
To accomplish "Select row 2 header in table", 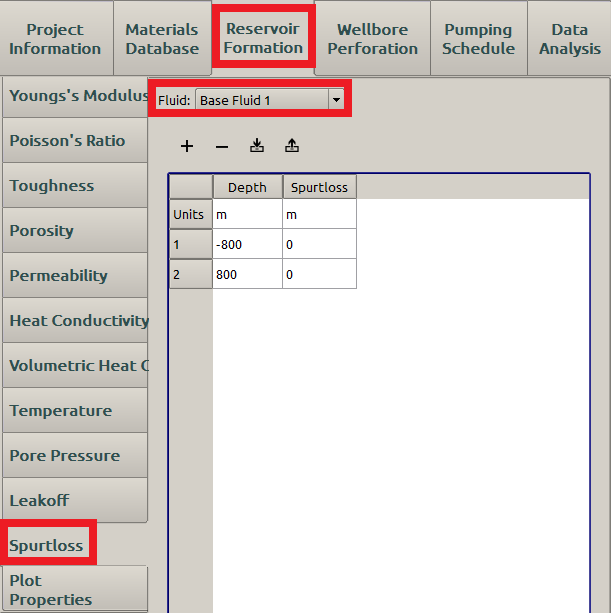I will [x=191, y=274].
